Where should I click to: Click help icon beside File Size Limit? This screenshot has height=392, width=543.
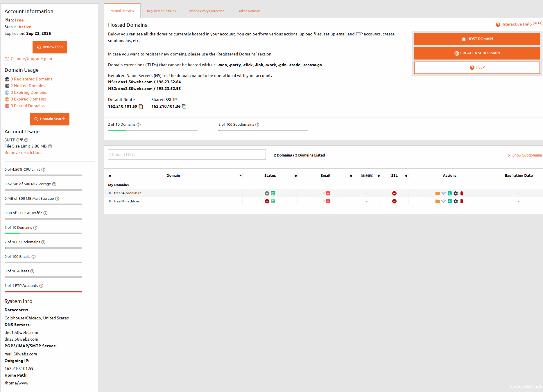(50, 146)
